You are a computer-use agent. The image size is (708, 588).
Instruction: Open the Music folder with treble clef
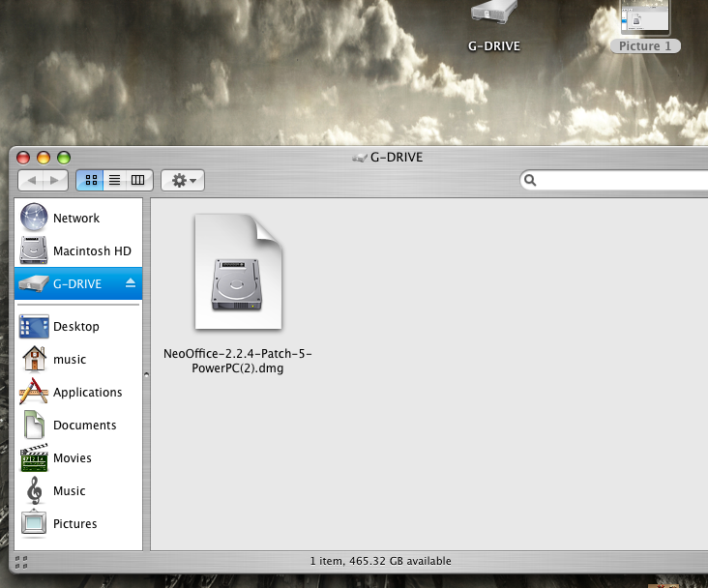pyautogui.click(x=78, y=491)
